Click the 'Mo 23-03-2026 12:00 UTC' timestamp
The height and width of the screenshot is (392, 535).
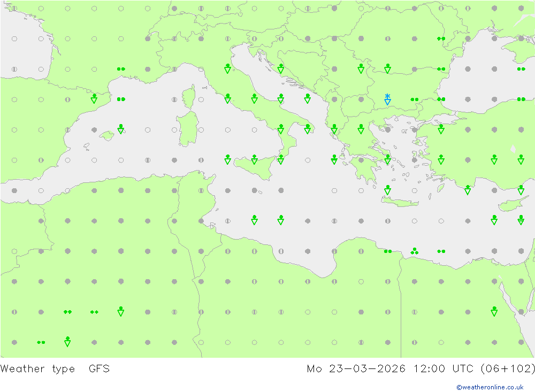(x=390, y=368)
